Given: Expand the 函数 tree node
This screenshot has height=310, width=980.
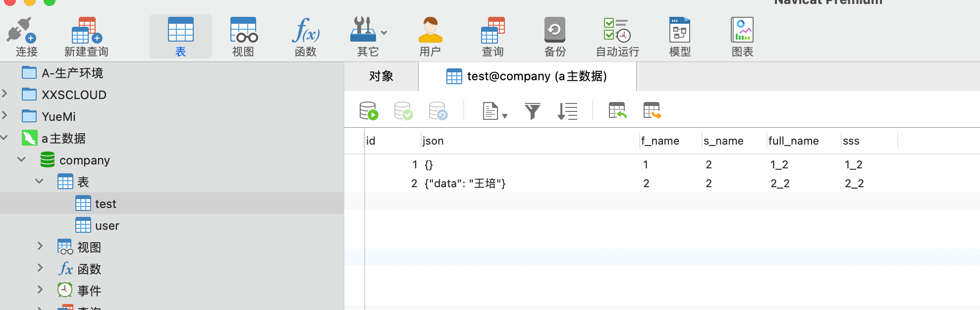Looking at the screenshot, I should click(x=40, y=268).
